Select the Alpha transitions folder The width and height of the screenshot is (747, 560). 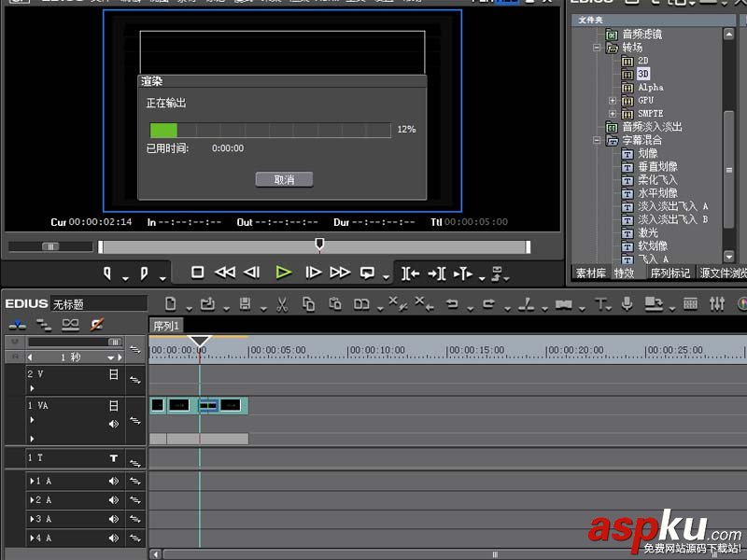pyautogui.click(x=650, y=87)
